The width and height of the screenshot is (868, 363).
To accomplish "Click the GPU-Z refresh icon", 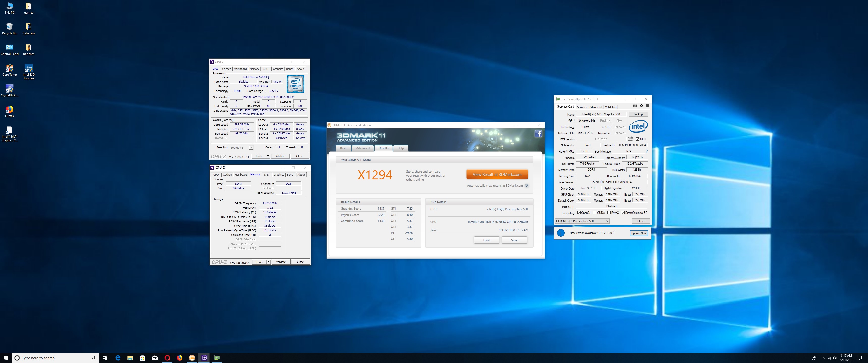I will pyautogui.click(x=642, y=106).
